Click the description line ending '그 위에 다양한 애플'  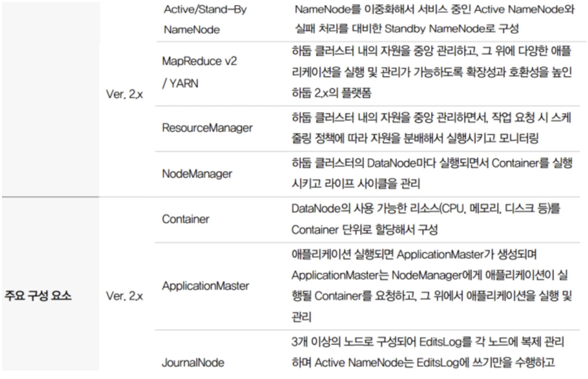pyautogui.click(x=431, y=51)
